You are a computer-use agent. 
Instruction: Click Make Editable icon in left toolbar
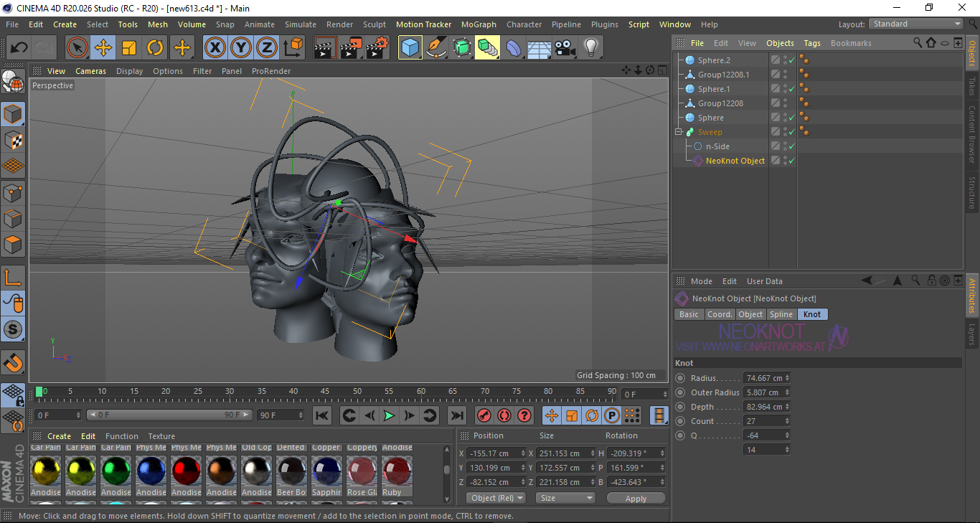click(x=13, y=83)
